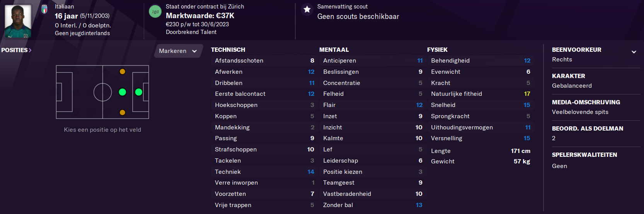
Task: Click the Zürich club name link
Action: [236, 7]
